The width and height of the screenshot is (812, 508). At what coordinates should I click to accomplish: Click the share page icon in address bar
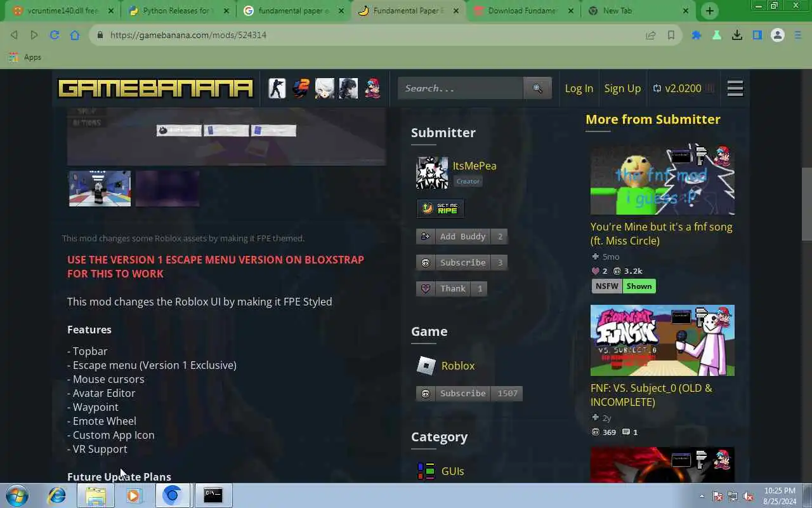pyautogui.click(x=650, y=35)
